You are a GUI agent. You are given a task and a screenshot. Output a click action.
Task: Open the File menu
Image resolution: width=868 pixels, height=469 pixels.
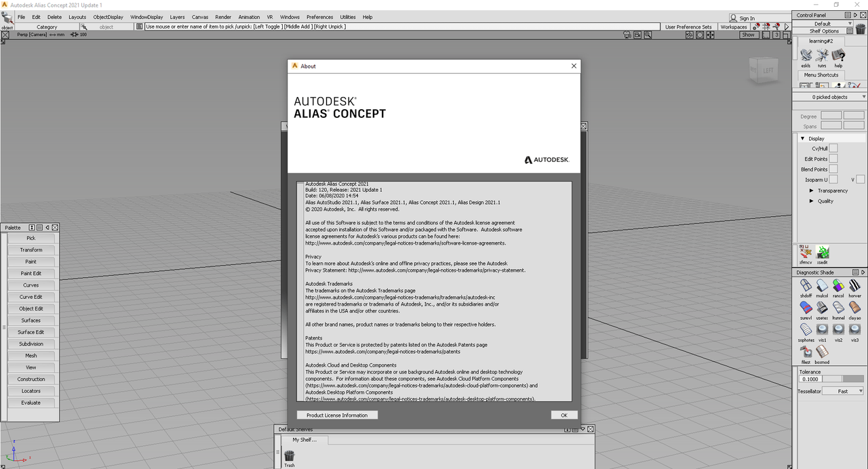point(21,17)
